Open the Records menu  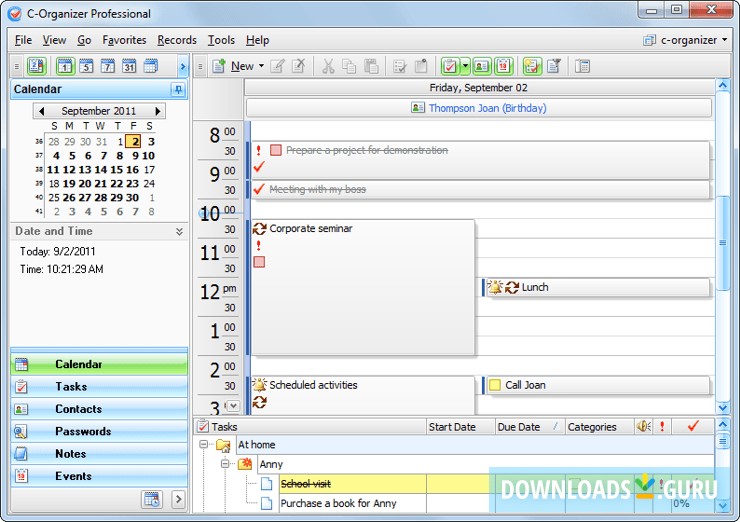177,40
